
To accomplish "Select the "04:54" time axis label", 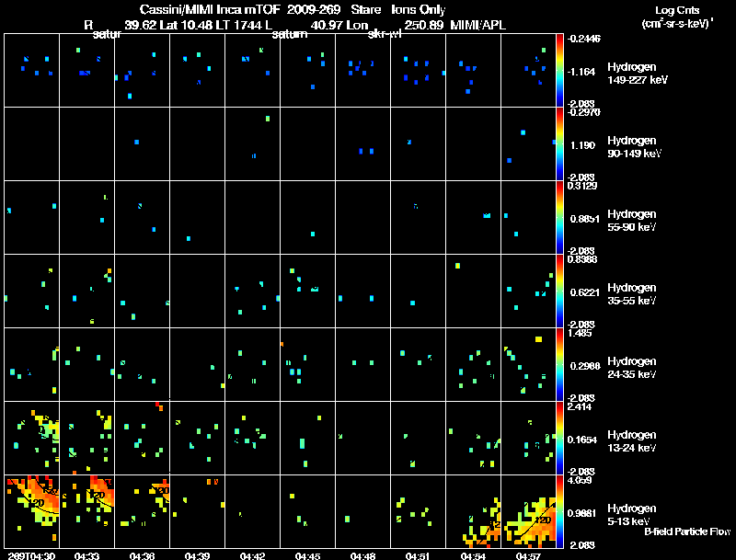I will (x=473, y=555).
